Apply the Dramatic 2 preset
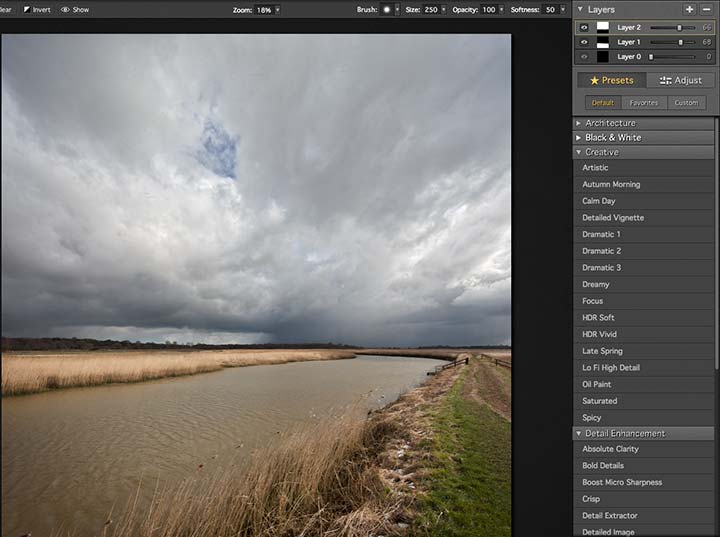Viewport: 720px width, 537px height. tap(644, 251)
